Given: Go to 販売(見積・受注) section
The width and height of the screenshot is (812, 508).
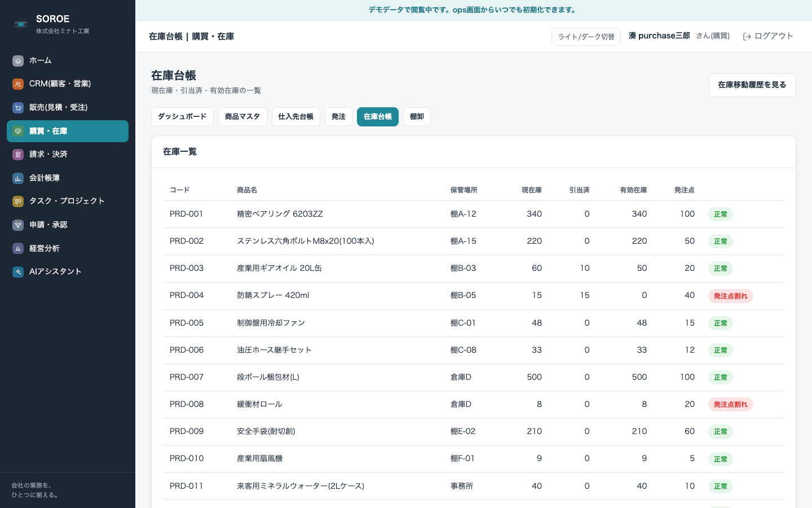Looking at the screenshot, I should click(x=68, y=107).
